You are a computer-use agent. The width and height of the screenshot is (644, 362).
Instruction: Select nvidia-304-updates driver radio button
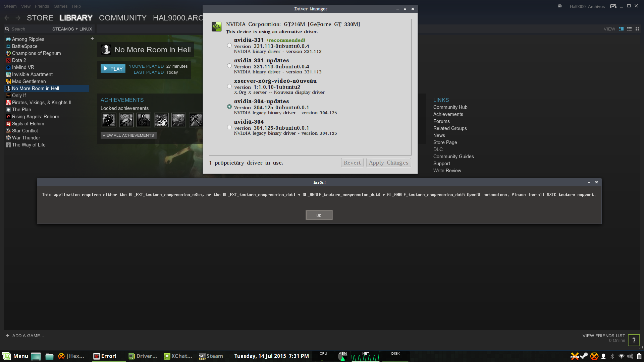(229, 107)
